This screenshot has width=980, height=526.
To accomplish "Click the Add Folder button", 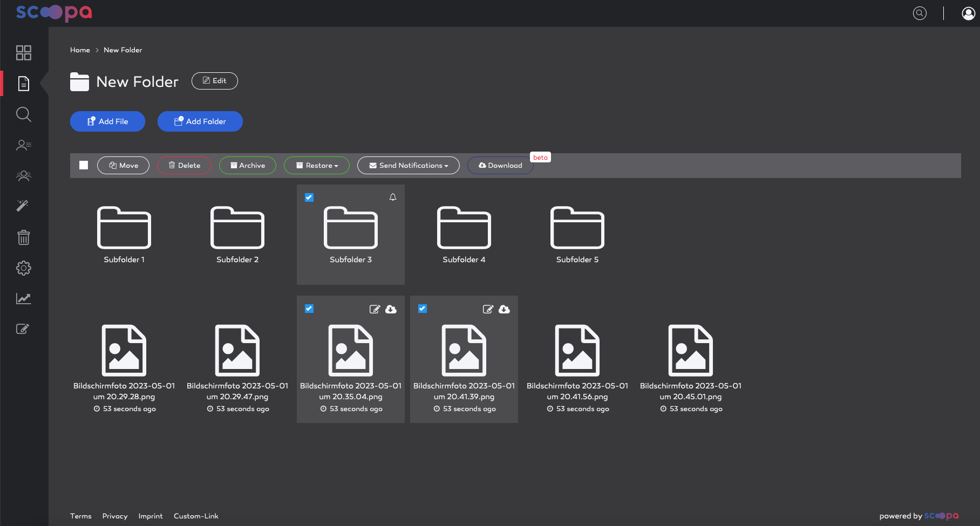I will click(200, 121).
